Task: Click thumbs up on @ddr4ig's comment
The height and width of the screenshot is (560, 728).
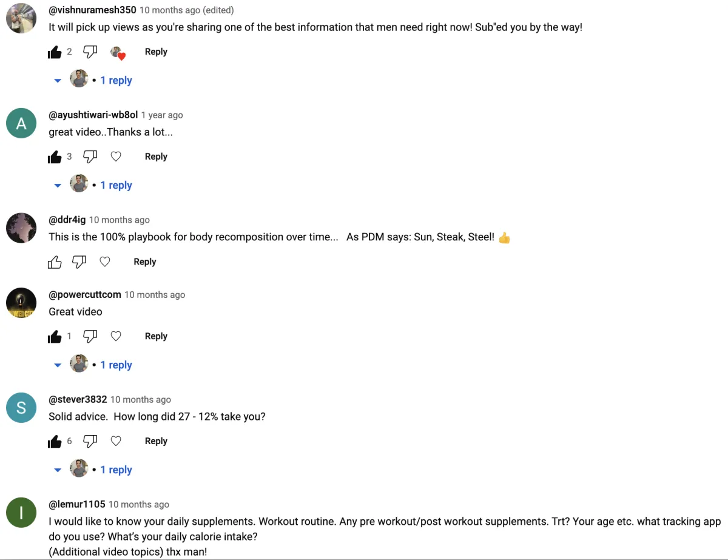Action: click(x=55, y=261)
